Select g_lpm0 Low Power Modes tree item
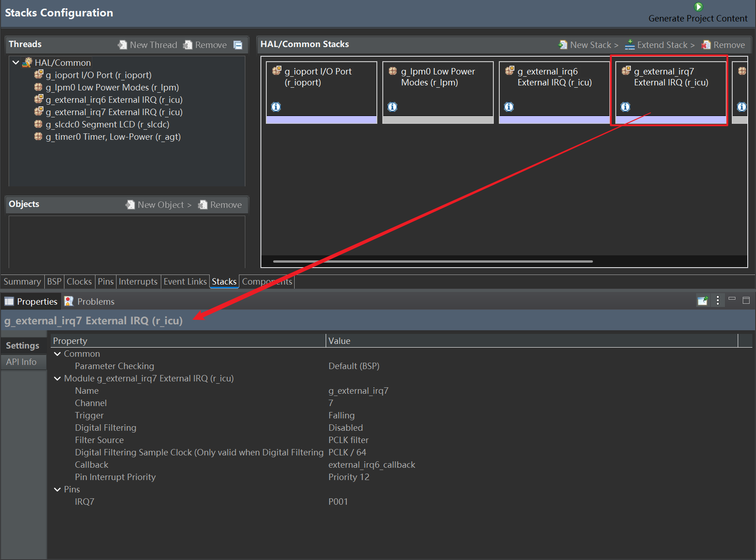Image resolution: width=756 pixels, height=560 pixels. pos(112,87)
